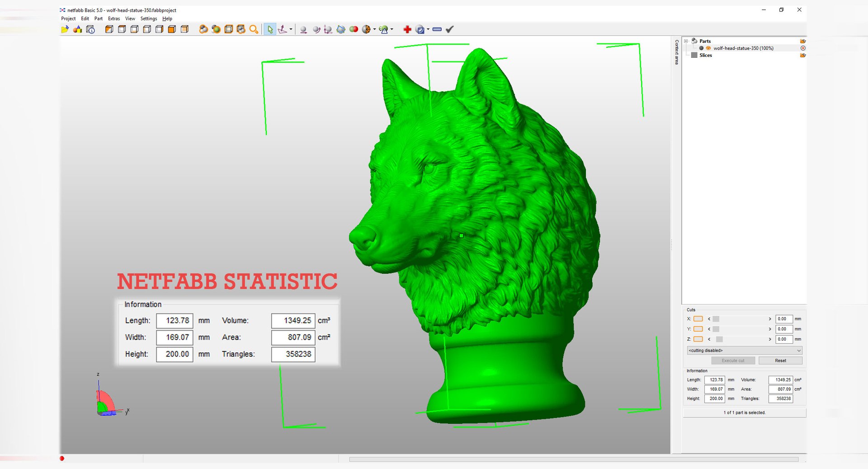Click the zoom to parts grey spheres icon
Screen dimensions: 868x469
tap(203, 29)
